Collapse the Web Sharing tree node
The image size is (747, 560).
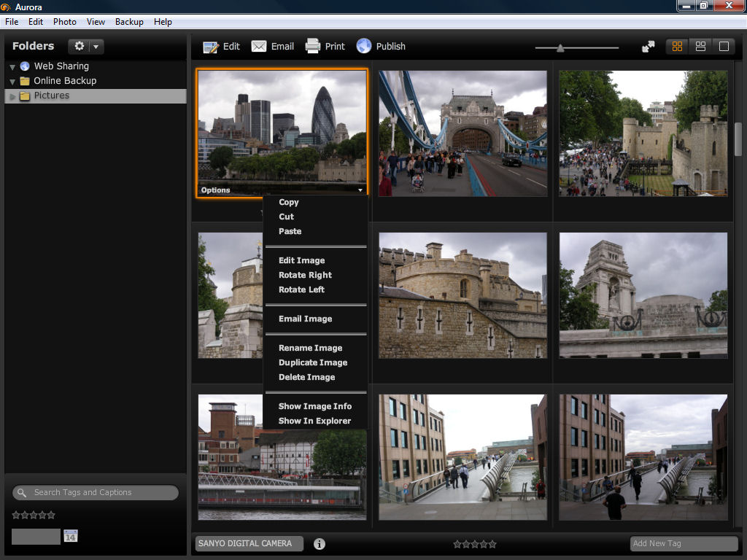(x=12, y=67)
